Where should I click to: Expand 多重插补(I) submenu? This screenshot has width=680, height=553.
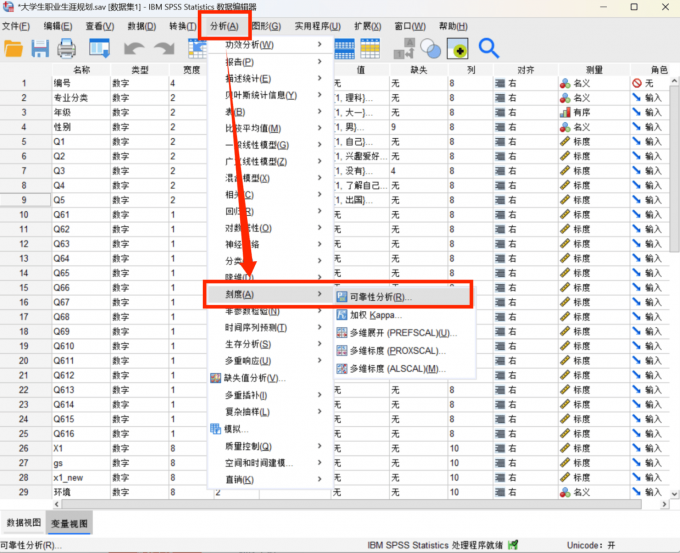(x=271, y=395)
